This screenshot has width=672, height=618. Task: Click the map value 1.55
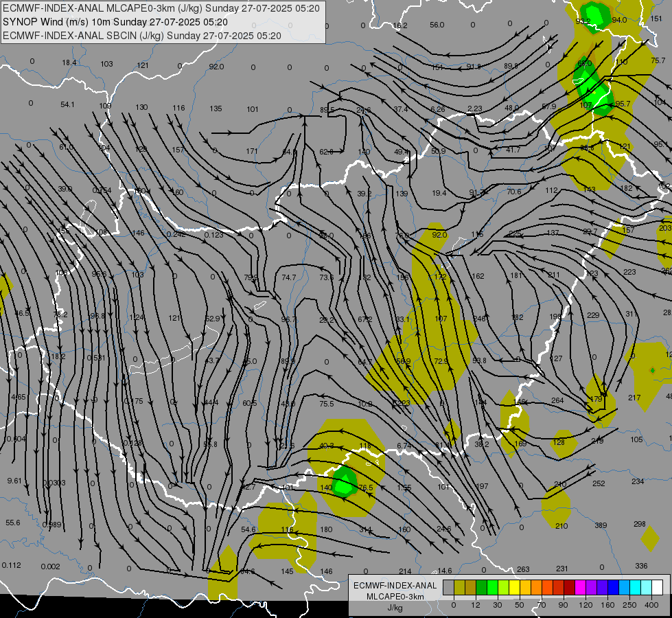pyautogui.click(x=404, y=488)
